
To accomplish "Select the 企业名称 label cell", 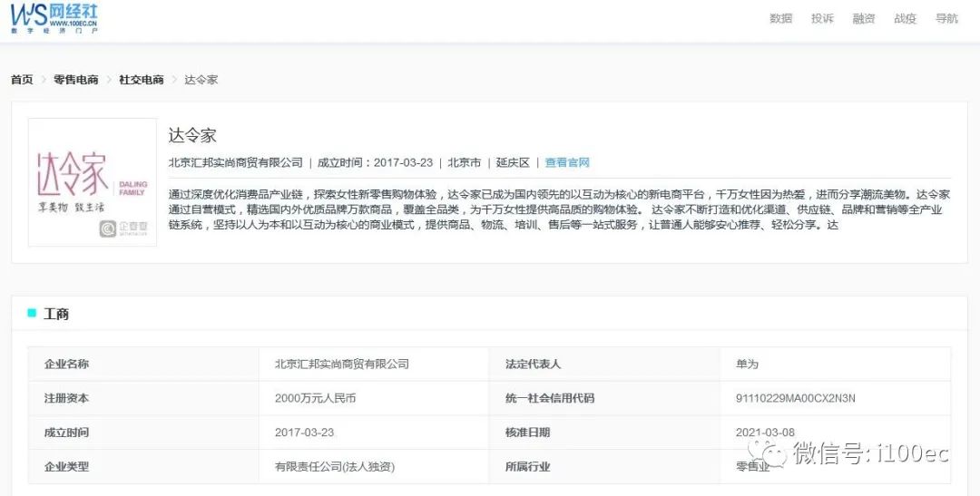I will 143,365.
